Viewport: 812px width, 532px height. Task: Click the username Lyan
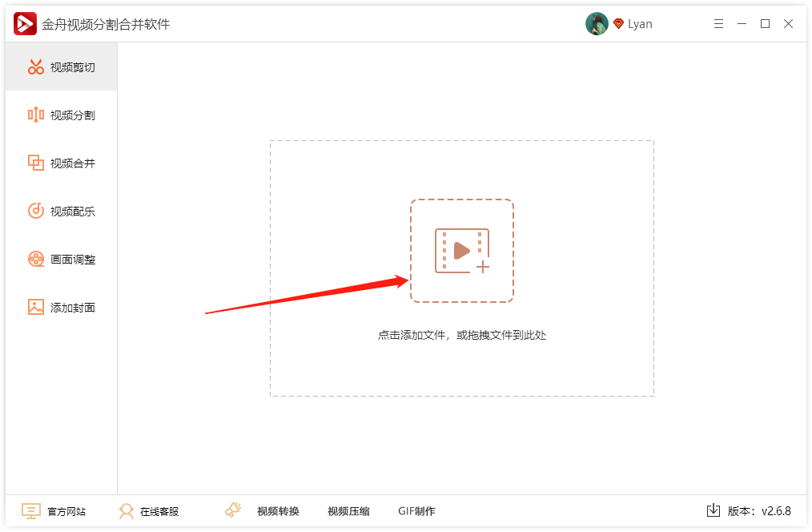point(640,23)
